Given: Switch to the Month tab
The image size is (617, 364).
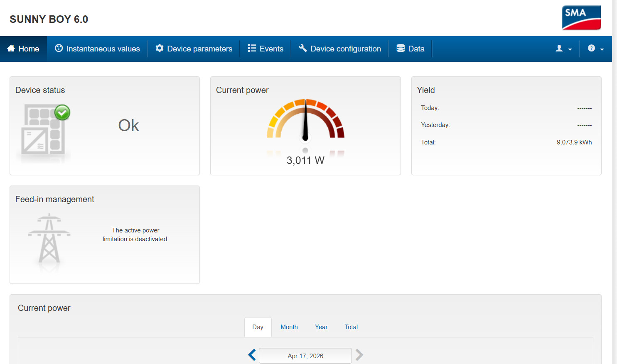Looking at the screenshot, I should click(x=289, y=327).
